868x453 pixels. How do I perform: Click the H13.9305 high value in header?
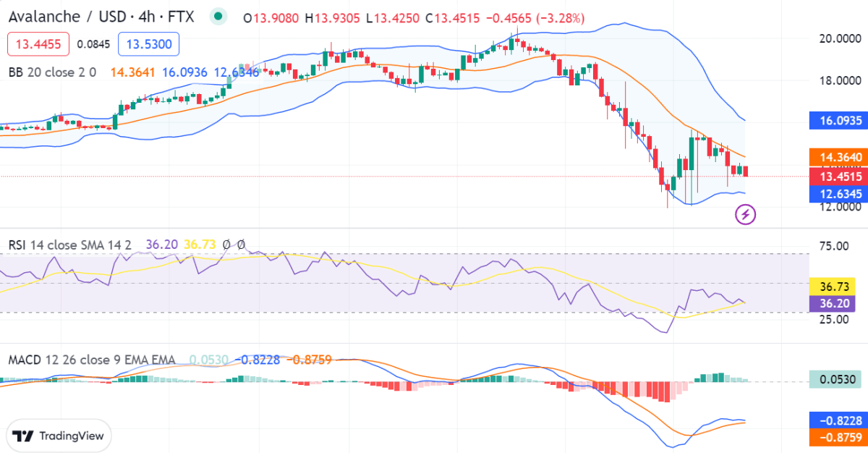[x=333, y=17]
